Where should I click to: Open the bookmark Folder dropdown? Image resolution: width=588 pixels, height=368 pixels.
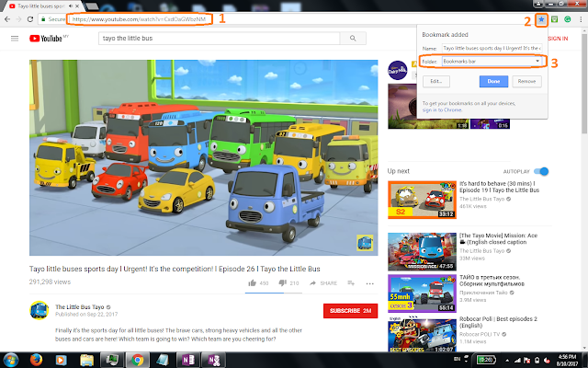coord(492,62)
